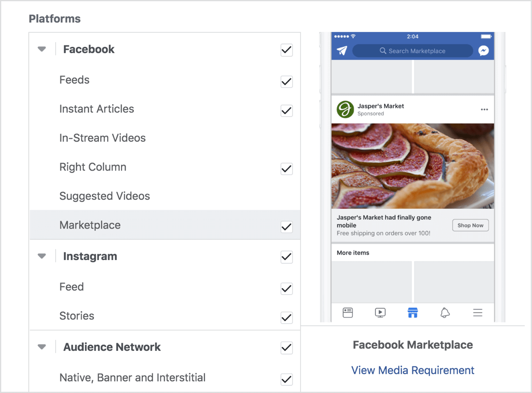Select the Right Column placement label

coord(93,167)
